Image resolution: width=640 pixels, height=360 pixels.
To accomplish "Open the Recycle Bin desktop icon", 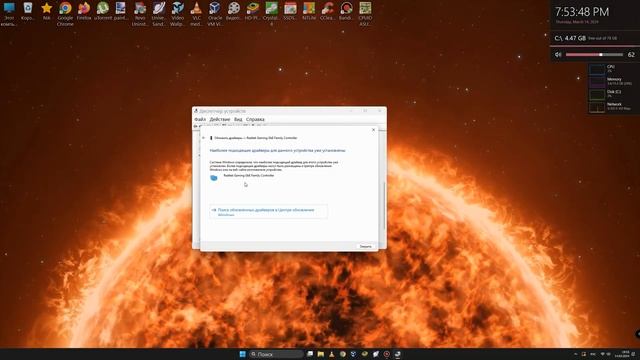I will tap(27, 11).
